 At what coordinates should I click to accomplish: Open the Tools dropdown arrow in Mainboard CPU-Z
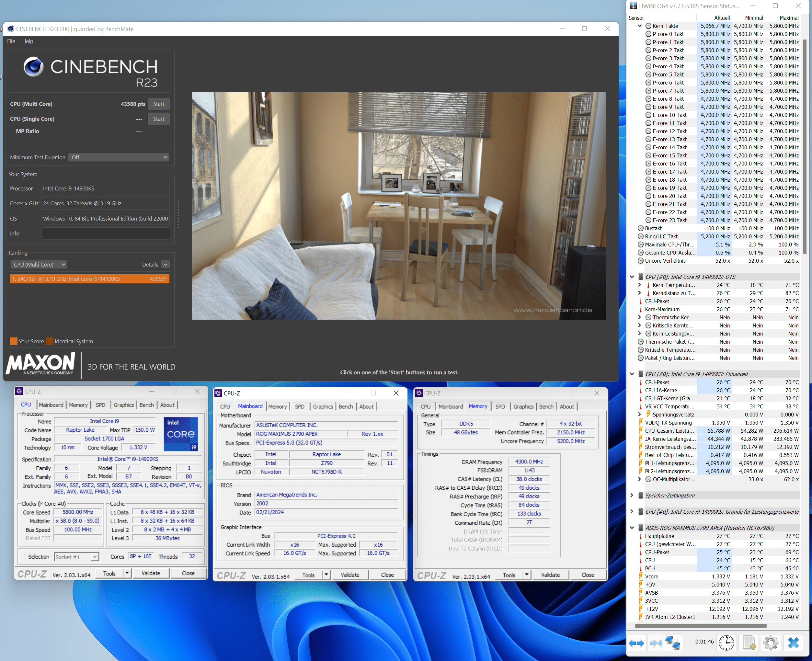tap(326, 575)
